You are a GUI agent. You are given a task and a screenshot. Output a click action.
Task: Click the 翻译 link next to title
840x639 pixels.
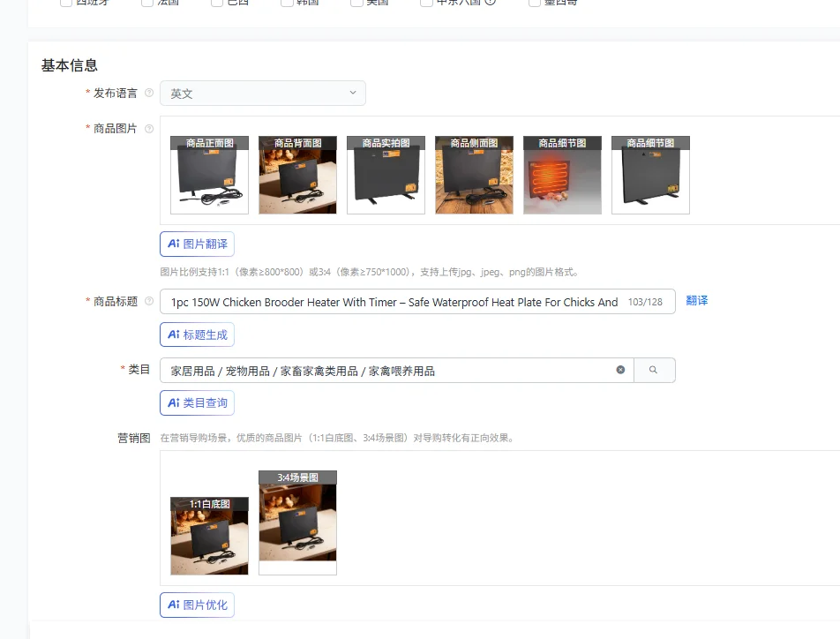pos(697,301)
